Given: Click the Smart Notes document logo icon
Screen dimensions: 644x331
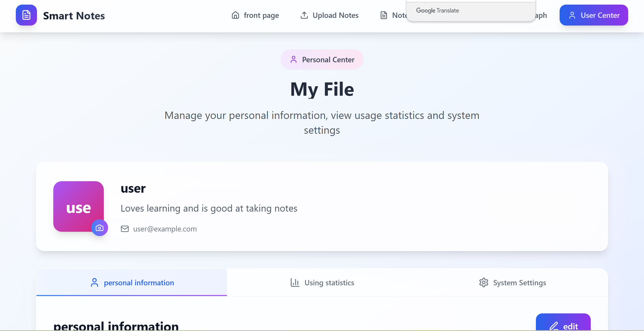Looking at the screenshot, I should 26,15.
